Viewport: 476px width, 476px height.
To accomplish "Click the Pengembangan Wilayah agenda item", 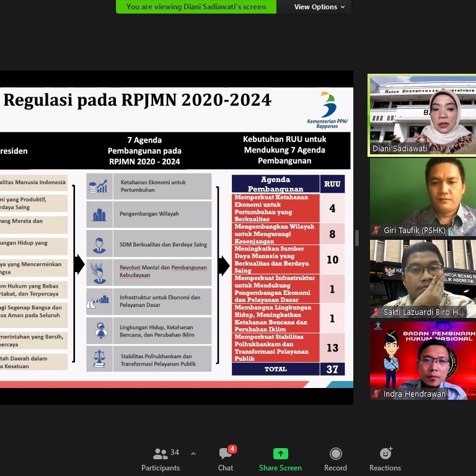I will (149, 214).
